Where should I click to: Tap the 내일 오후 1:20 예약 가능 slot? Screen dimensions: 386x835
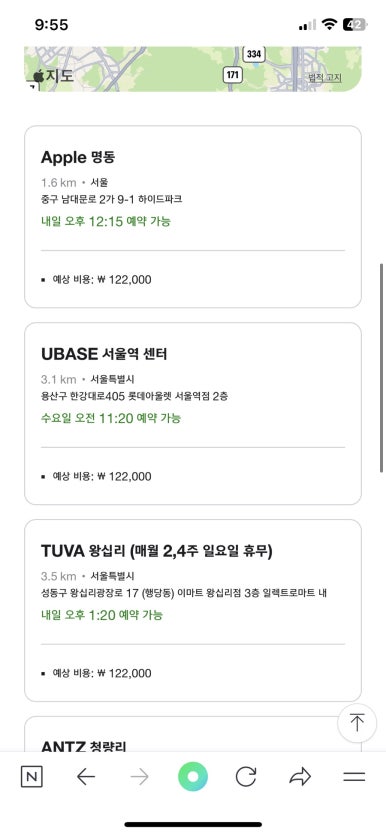[x=102, y=615]
